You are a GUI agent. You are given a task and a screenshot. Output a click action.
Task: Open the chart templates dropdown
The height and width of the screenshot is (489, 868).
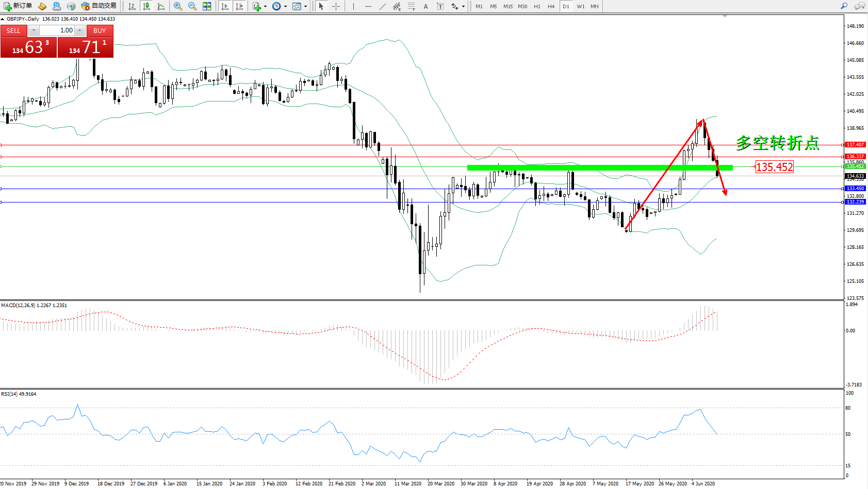click(x=299, y=6)
